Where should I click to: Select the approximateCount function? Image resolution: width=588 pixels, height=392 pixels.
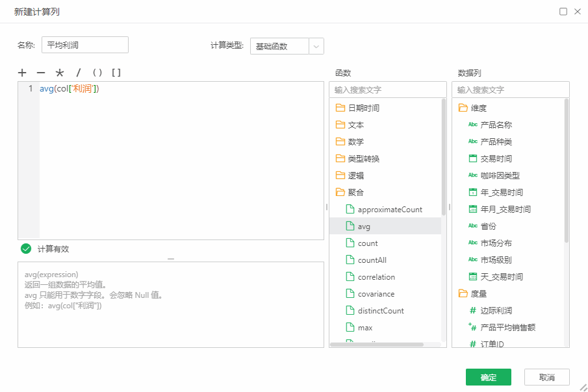[x=389, y=210]
